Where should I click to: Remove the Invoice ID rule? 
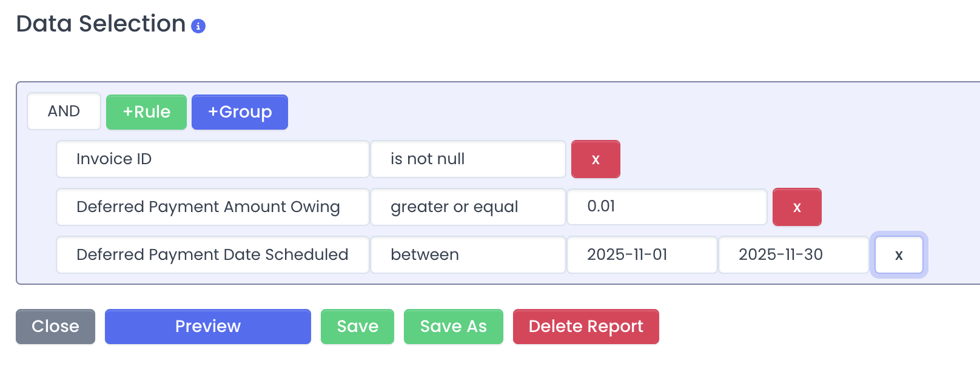tap(596, 159)
